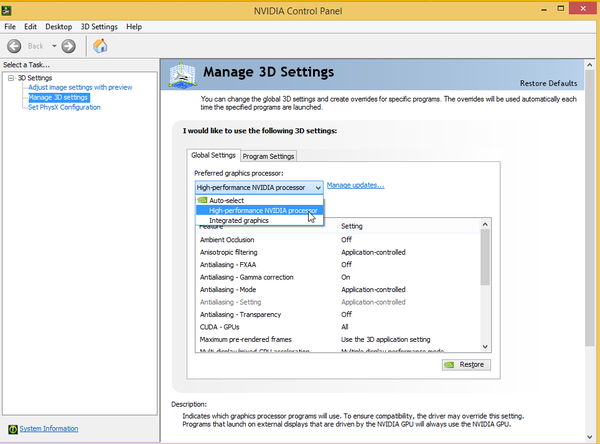Image resolution: width=600 pixels, height=444 pixels.
Task: Open the Desktop menu
Action: (59, 26)
